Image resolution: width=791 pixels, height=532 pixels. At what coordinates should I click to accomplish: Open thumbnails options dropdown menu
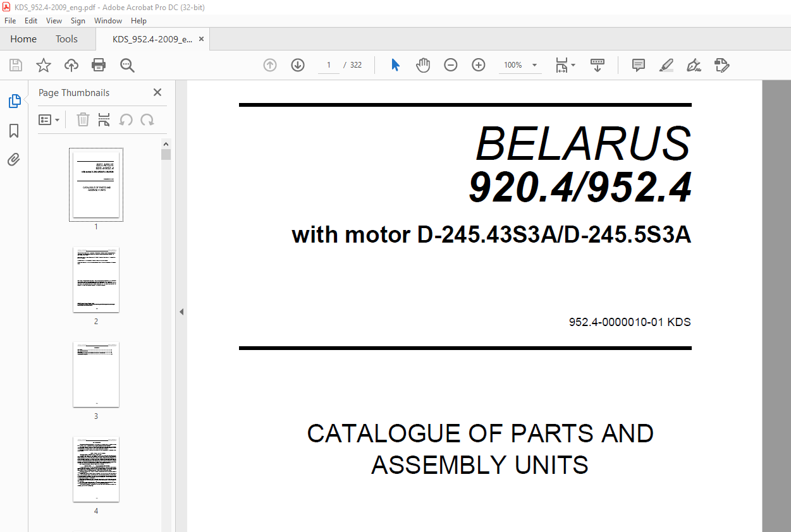49,119
